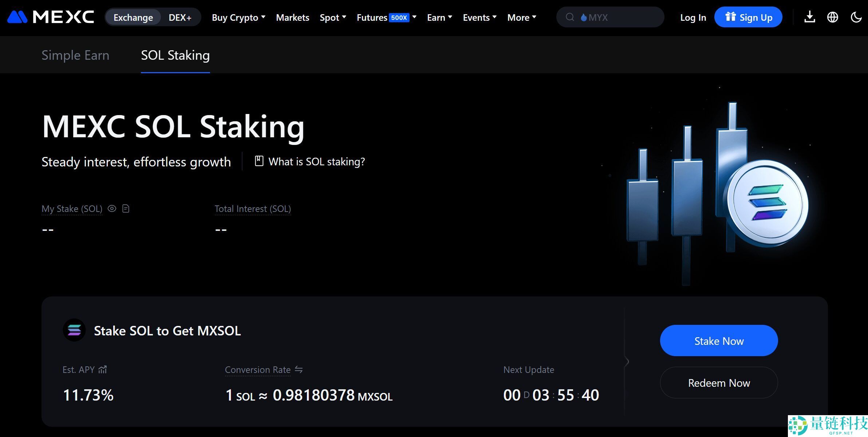868x437 pixels.
Task: Click the SOL coin icon beside Stake SOL
Action: [x=74, y=330]
